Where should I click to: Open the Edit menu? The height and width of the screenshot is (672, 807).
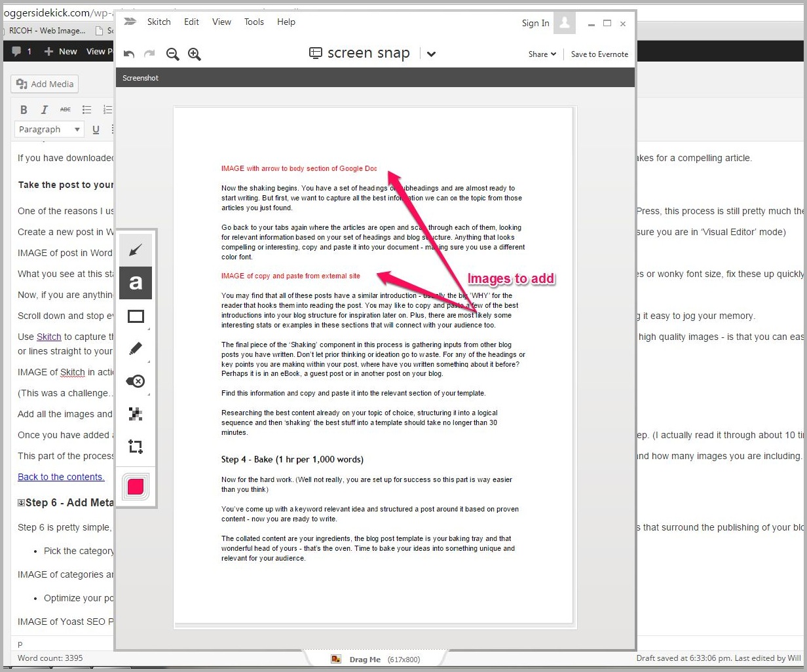tap(191, 22)
